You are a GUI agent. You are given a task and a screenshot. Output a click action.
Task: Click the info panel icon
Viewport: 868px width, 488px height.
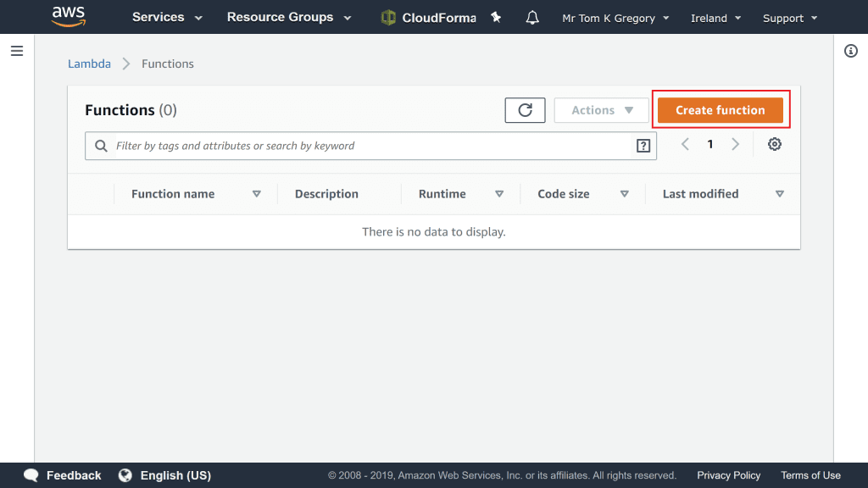pos(851,52)
